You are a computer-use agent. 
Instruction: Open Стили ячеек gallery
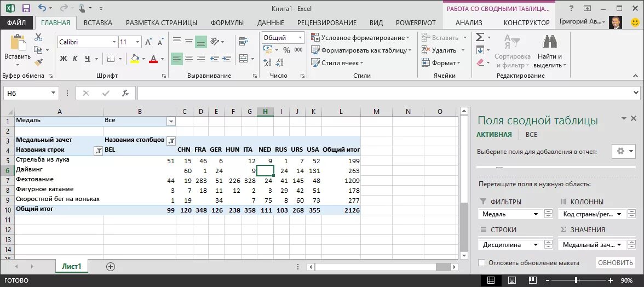337,63
